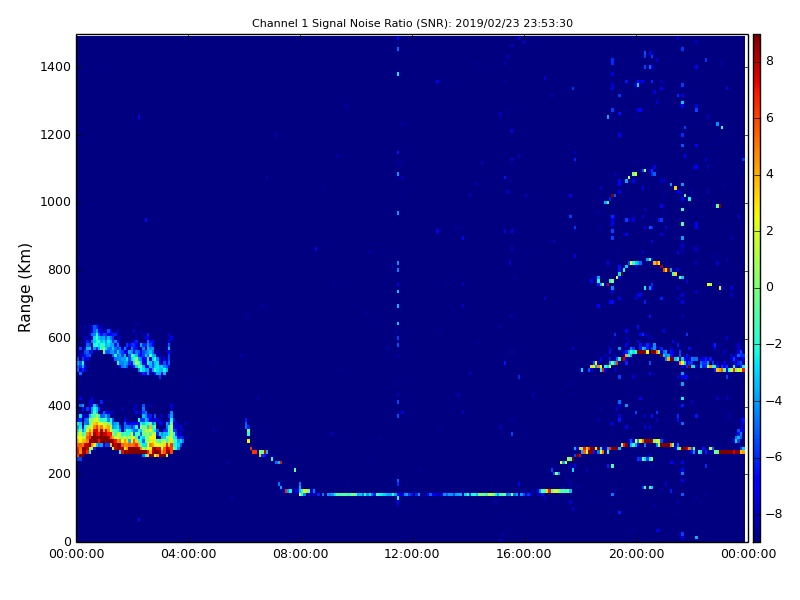This screenshot has width=800, height=600.
Task: Click the colorbar label −2
Action: click(774, 344)
